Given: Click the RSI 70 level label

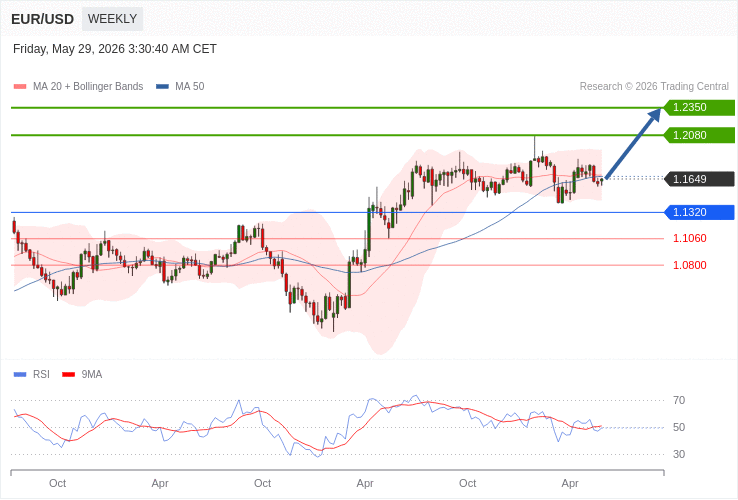Looking at the screenshot, I should click(x=679, y=401).
